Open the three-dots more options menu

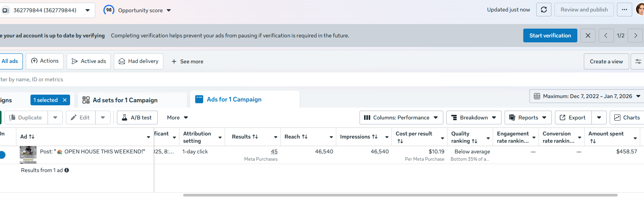pyautogui.click(x=625, y=10)
